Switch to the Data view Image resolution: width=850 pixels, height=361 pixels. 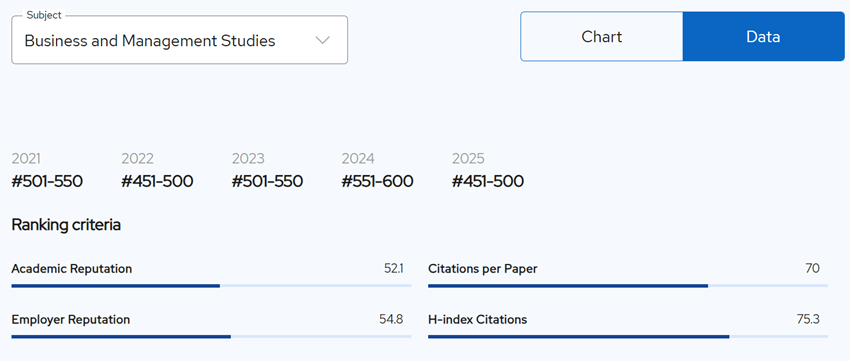tap(763, 36)
